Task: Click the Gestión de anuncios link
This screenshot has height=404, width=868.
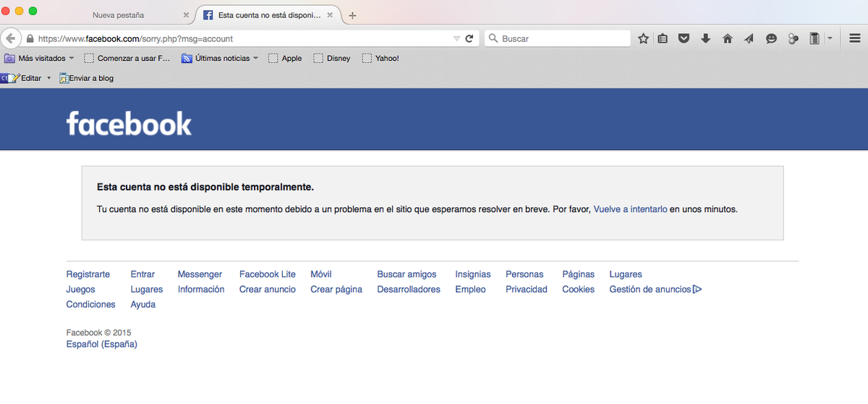Action: 650,289
